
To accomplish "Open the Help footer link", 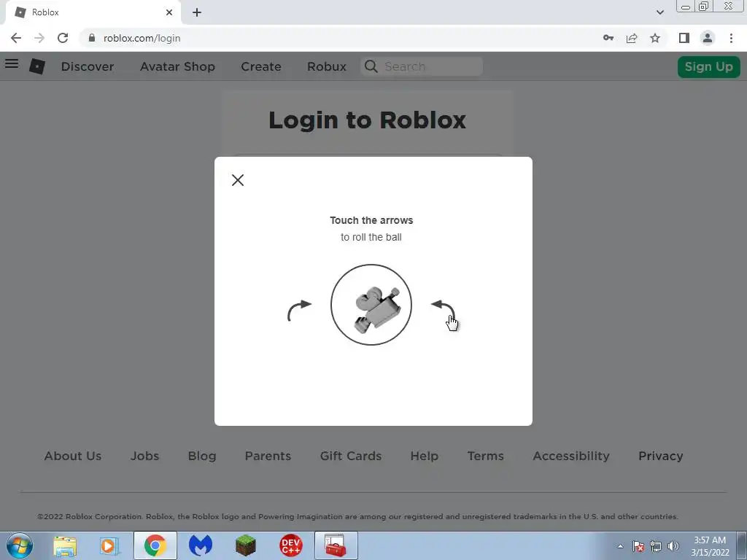I will tap(424, 456).
